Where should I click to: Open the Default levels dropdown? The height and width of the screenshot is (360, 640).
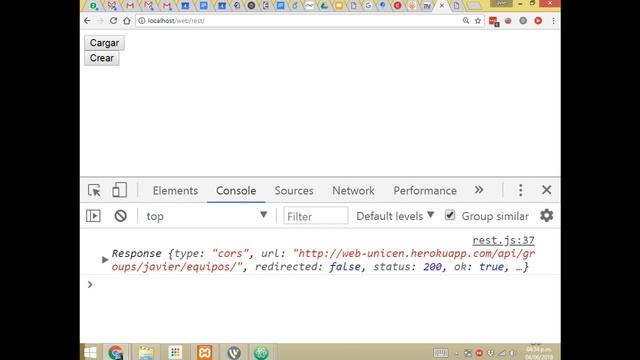pos(395,216)
